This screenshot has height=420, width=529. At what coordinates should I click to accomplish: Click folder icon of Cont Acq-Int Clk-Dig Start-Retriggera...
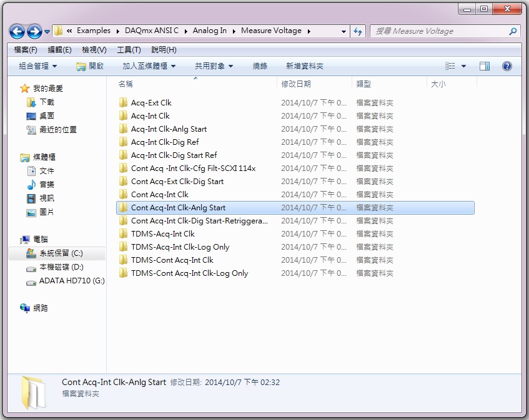tap(124, 221)
